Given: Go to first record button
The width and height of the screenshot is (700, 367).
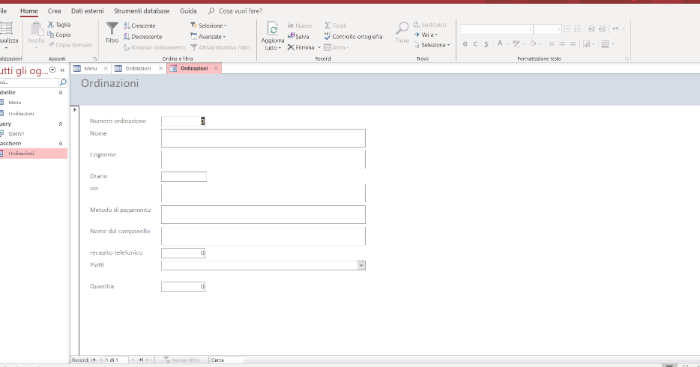Looking at the screenshot, I should click(93, 360).
